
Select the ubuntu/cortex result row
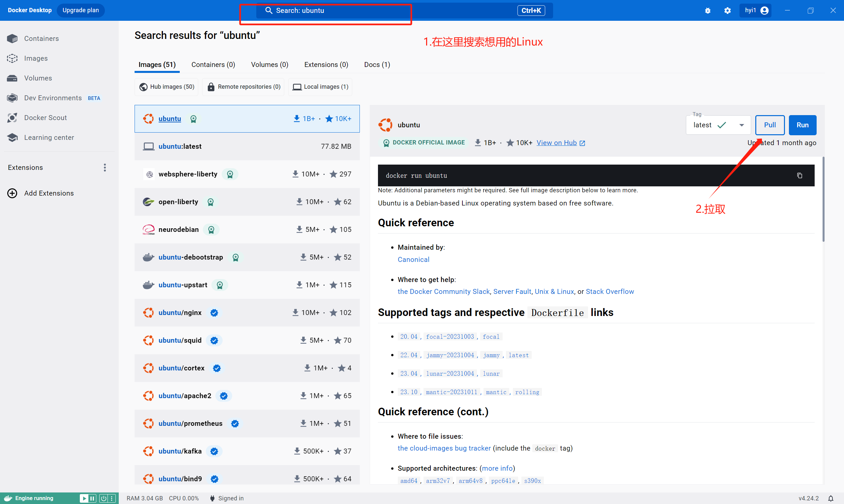(247, 368)
